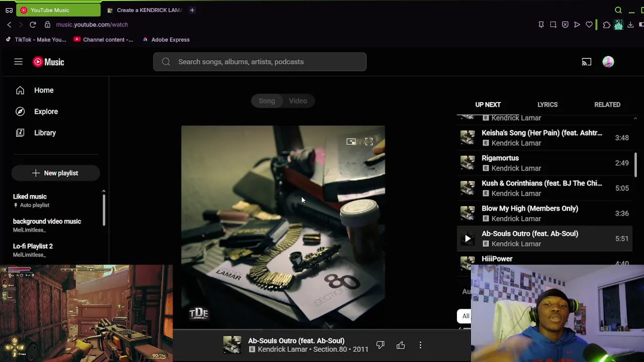Screen dimensions: 644x362
Task: Click Rigamortus album thumbnail in queue
Action: click(x=467, y=163)
